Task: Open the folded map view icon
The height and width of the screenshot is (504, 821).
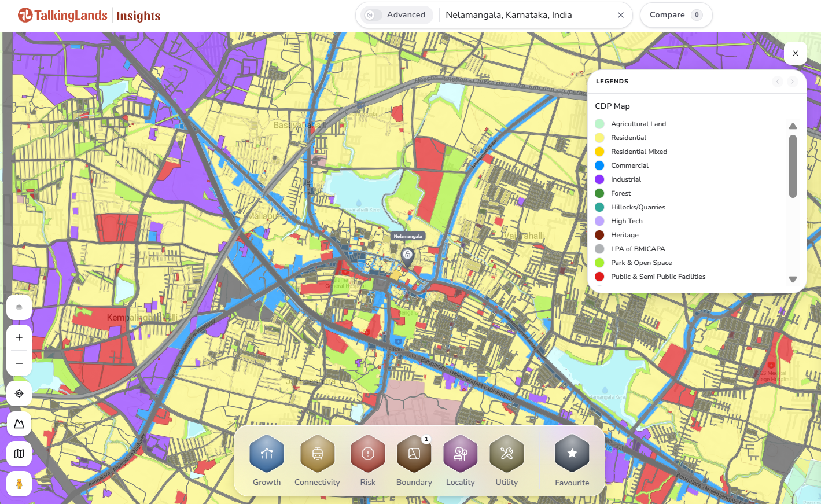Action: (19, 454)
